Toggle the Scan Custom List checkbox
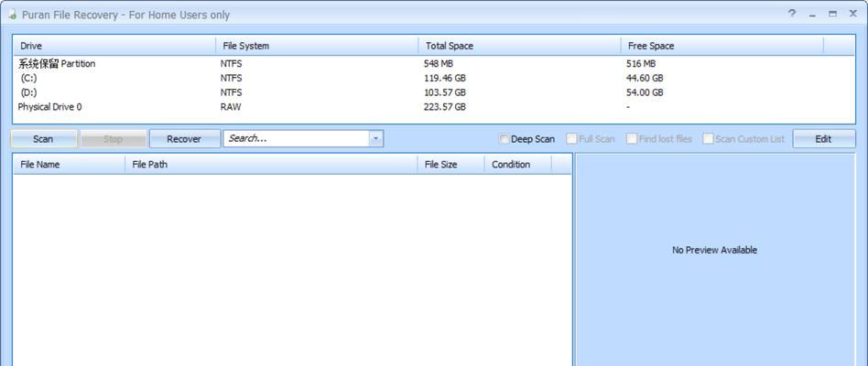 (708, 139)
